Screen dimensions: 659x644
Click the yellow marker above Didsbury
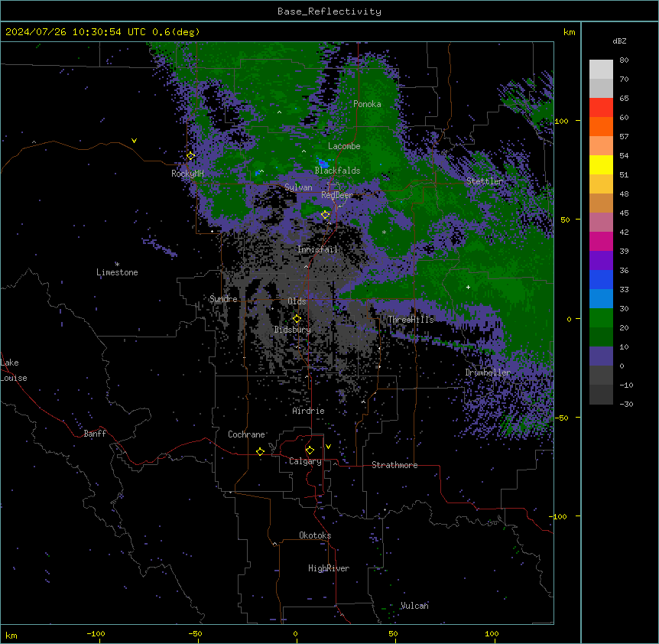[x=297, y=319]
